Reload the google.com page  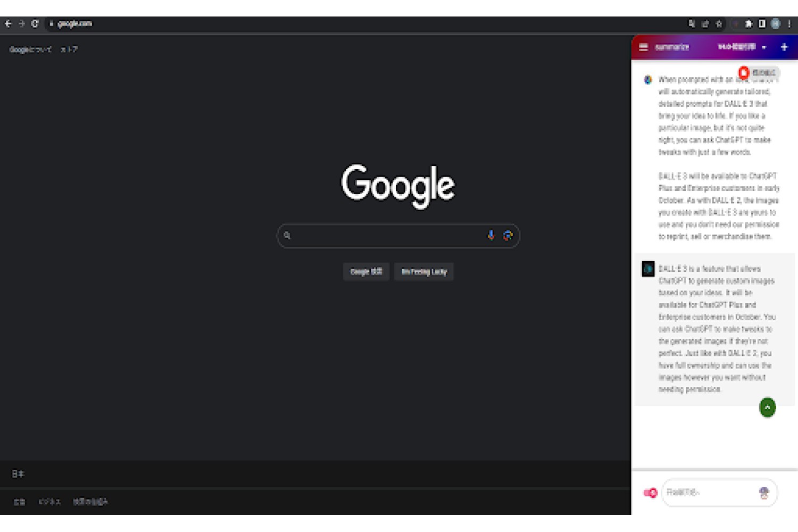35,23
